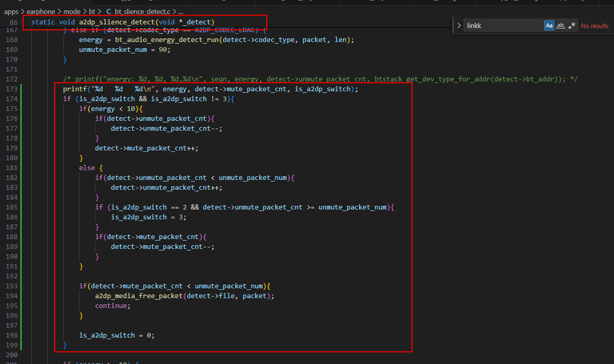Image resolution: width=614 pixels, height=364 pixels.
Task: Click "detect->mute_packet_cnt--;" statement
Action: [x=162, y=247]
